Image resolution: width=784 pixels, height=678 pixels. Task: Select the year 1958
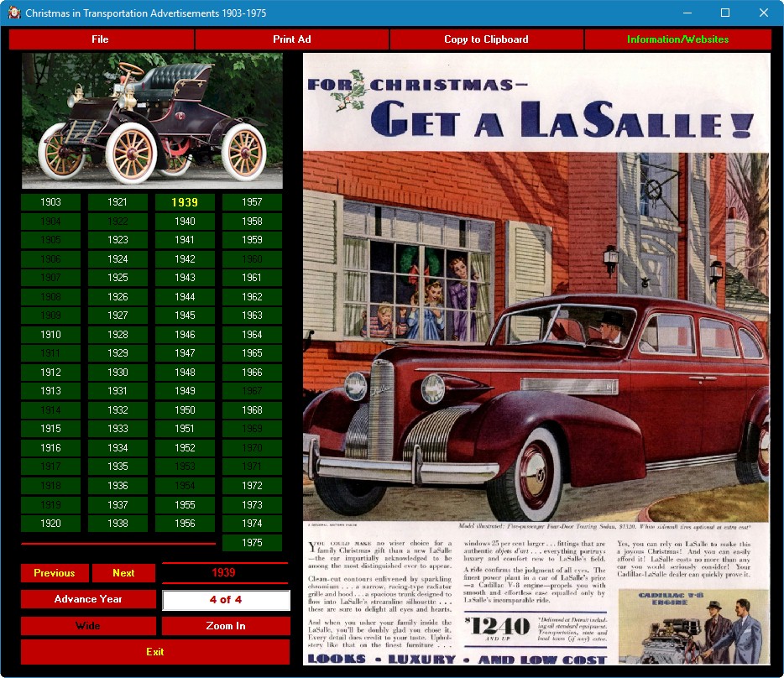pyautogui.click(x=252, y=221)
